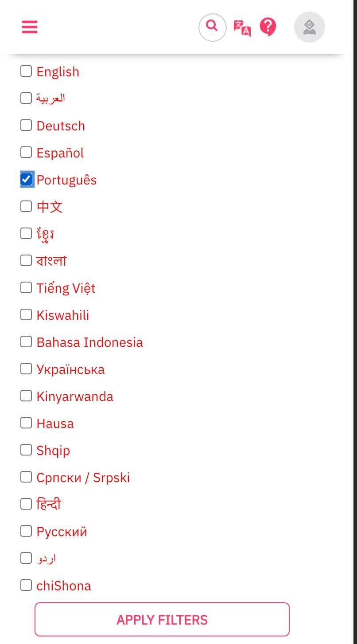Viewport: 357px width, 644px height.
Task: Click the Hausa language label
Action: (x=55, y=424)
